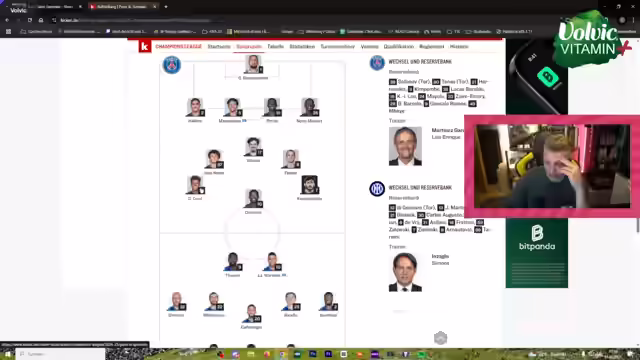Open Calhanoglu's player photo
Image resolution: width=640 pixels, height=360 pixels.
[251, 313]
